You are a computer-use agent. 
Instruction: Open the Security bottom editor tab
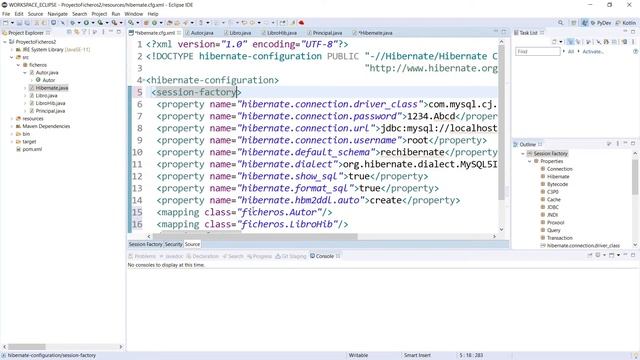[173, 244]
